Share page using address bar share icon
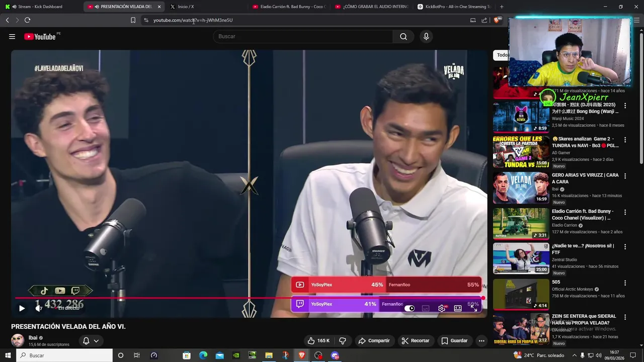The image size is (644, 362). pos(484,20)
